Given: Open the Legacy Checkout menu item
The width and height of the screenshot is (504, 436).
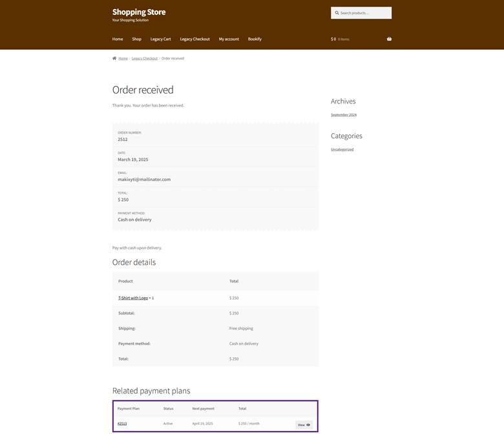Looking at the screenshot, I should point(194,39).
